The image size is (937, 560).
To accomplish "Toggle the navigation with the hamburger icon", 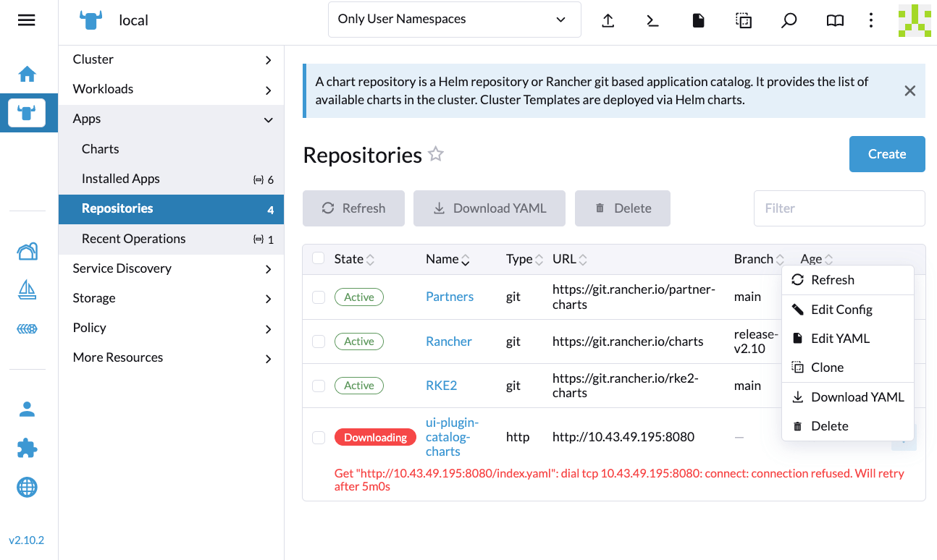I will [x=26, y=20].
